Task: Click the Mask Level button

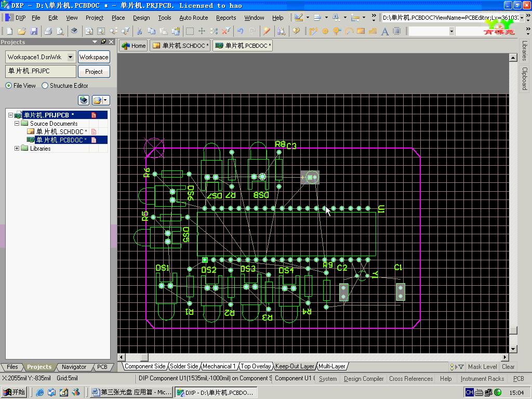Action: tap(482, 367)
